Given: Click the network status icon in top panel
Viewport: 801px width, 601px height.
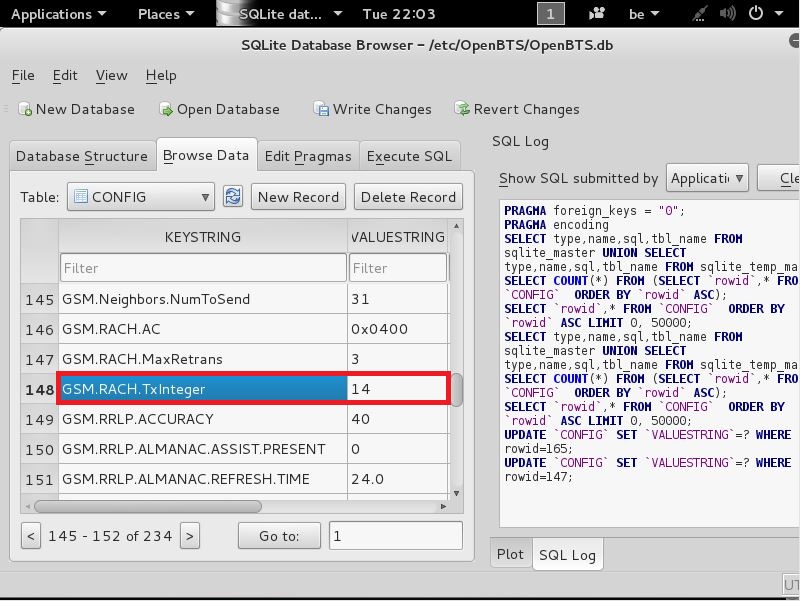Looking at the screenshot, I should (x=699, y=14).
